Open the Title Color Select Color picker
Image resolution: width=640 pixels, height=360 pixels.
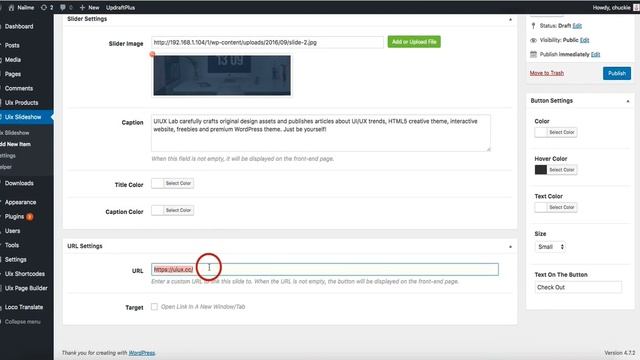(172, 183)
